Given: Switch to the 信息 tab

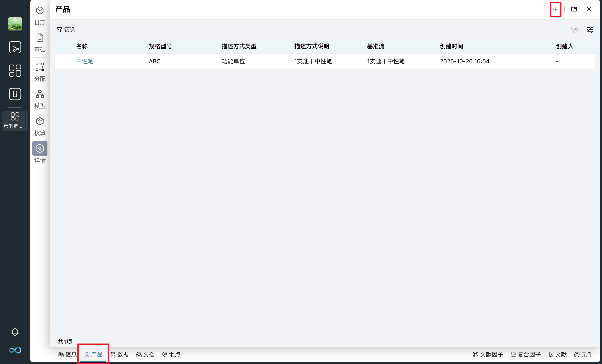Looking at the screenshot, I should click(68, 354).
